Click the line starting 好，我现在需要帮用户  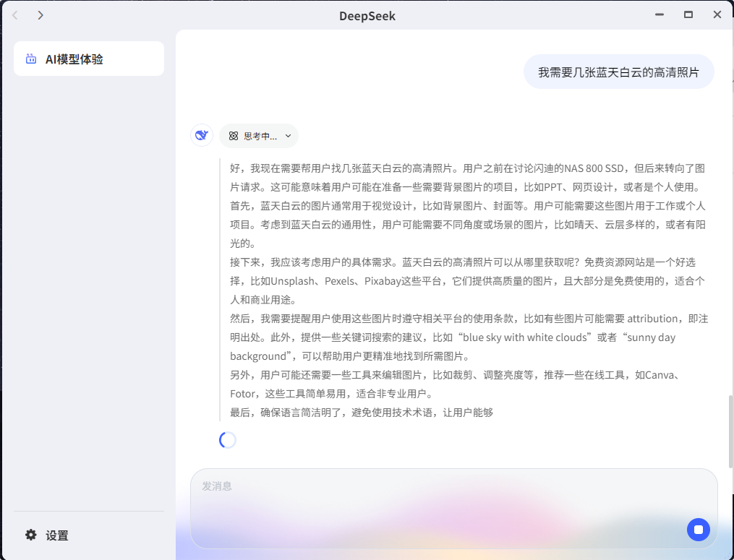coord(467,168)
